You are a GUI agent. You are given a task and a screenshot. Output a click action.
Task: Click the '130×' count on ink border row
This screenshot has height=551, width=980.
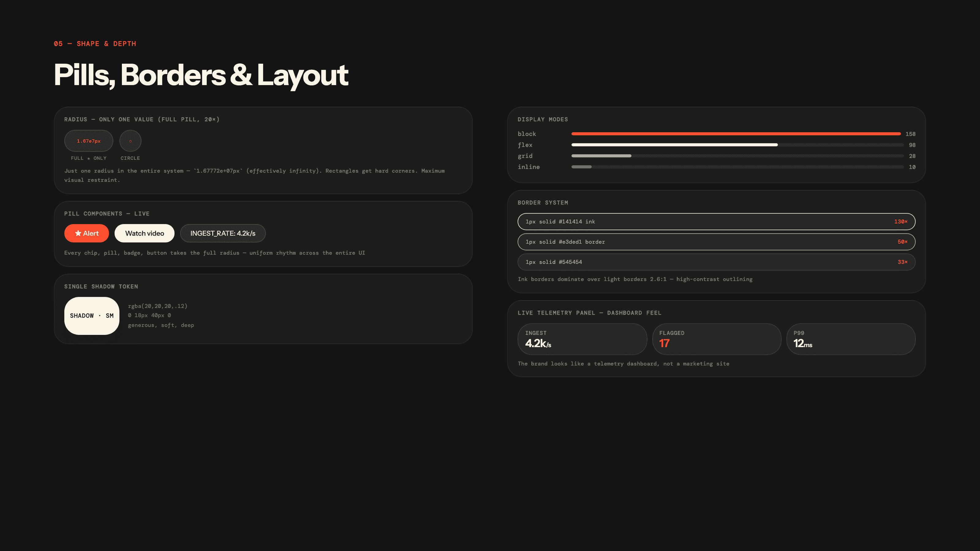pos(901,221)
